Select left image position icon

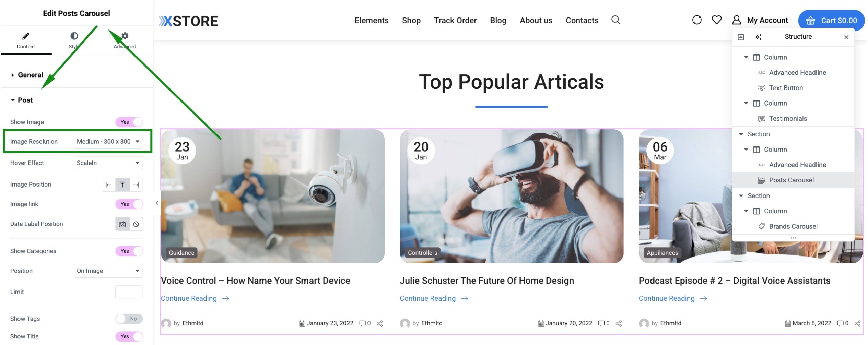[x=108, y=185]
